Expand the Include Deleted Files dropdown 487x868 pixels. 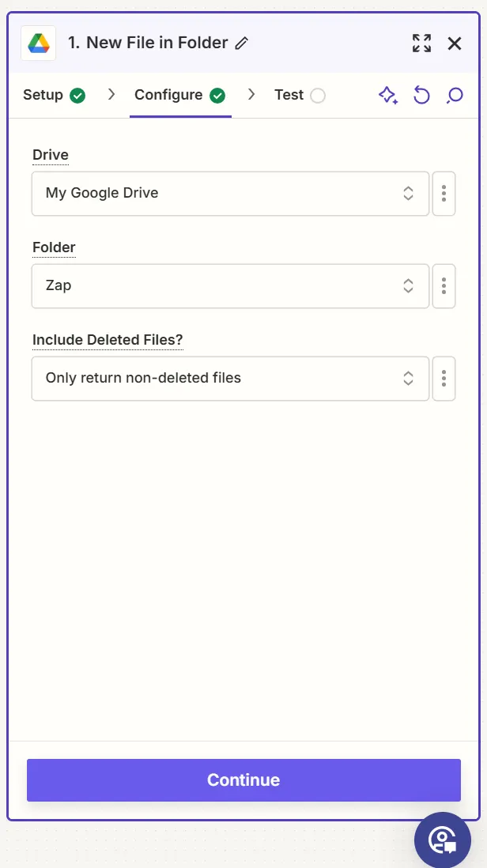230,379
